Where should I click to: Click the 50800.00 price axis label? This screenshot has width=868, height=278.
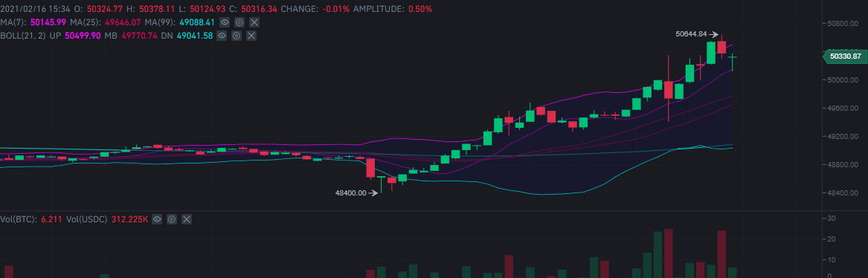point(843,24)
